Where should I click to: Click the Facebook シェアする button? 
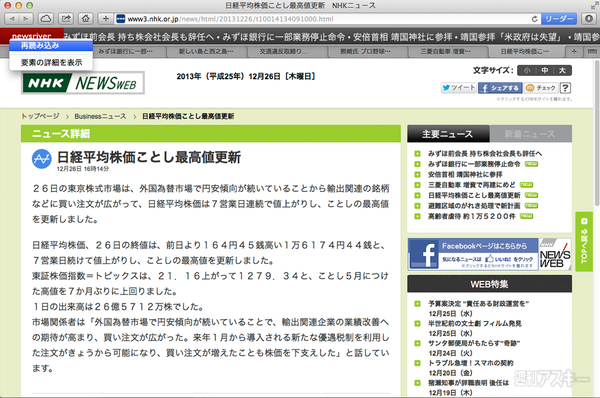click(x=500, y=88)
